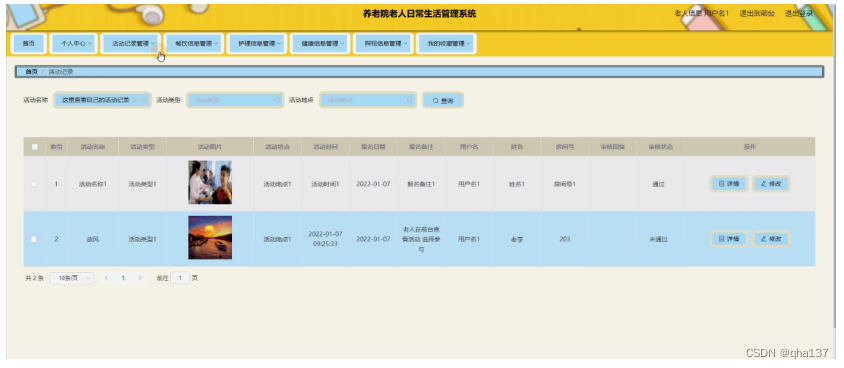Click the 房间号 column header

[x=565, y=147]
